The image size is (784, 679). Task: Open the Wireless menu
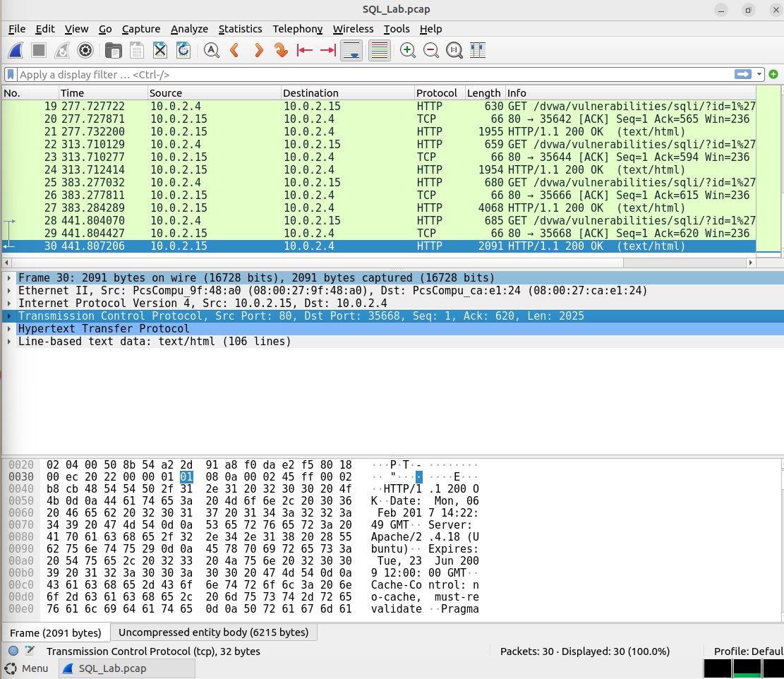point(353,29)
